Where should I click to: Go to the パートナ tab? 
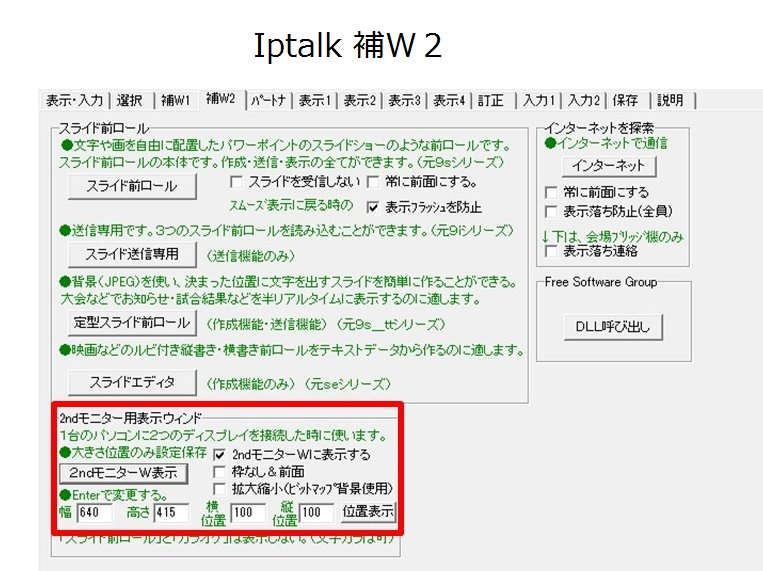269,100
